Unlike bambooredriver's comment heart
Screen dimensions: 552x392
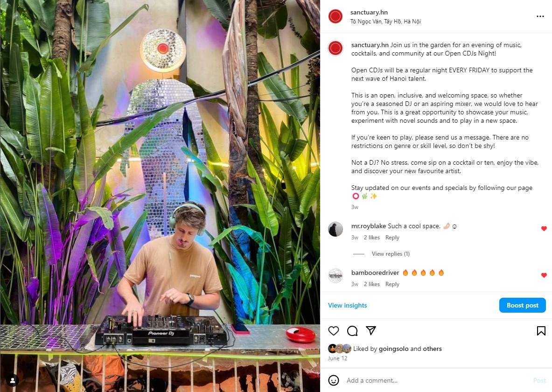(x=544, y=275)
